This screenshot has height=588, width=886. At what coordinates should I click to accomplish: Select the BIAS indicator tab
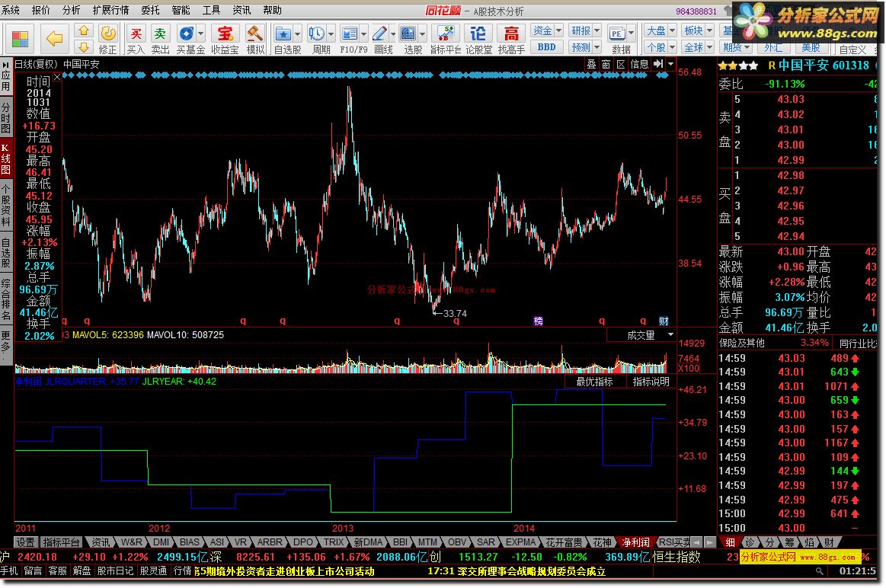click(190, 542)
